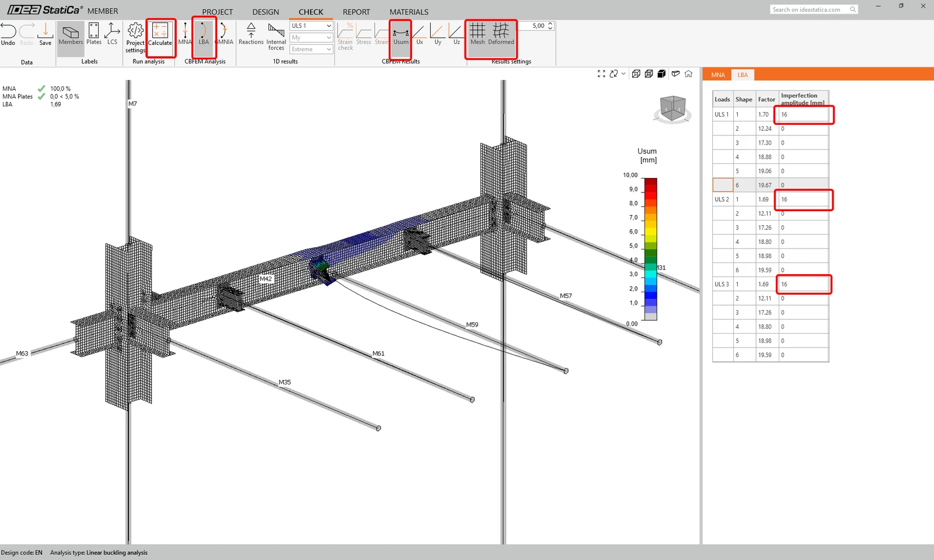Screen dimensions: 934x560
Task: Show Strain check results
Action: point(345,37)
